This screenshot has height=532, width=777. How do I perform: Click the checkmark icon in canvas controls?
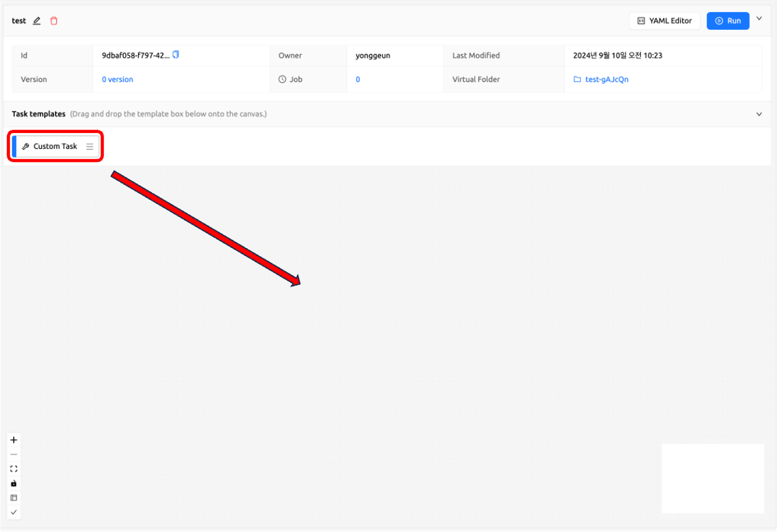[14, 512]
